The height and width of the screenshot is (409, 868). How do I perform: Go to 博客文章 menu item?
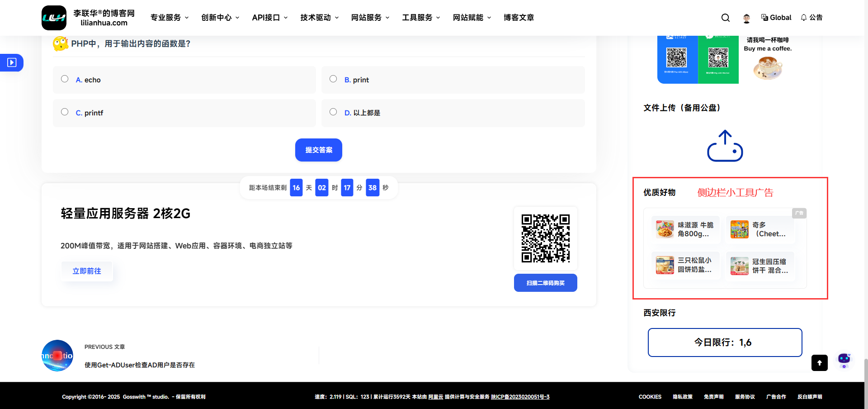[519, 18]
